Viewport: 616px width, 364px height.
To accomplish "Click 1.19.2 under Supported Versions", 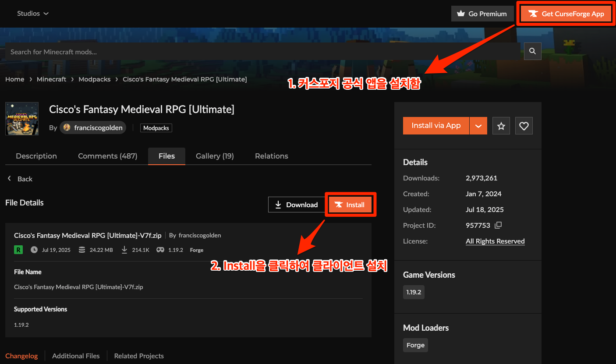I will [x=21, y=325].
